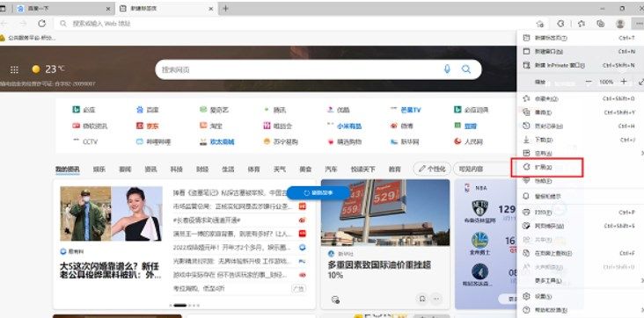
Task: Open the favorites star toolbar icon
Action: [x=582, y=24]
